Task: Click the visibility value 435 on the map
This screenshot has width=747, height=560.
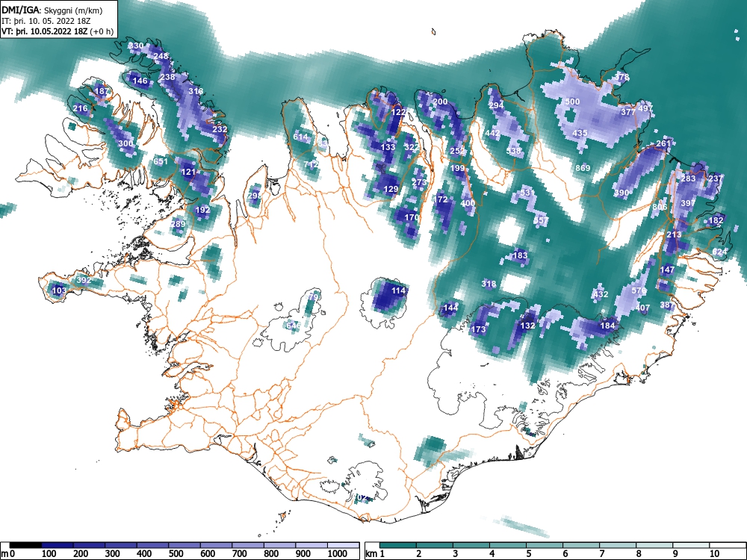Action: [580, 133]
